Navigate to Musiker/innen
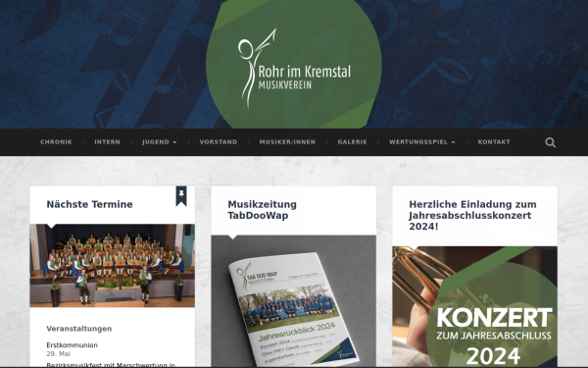 point(287,142)
